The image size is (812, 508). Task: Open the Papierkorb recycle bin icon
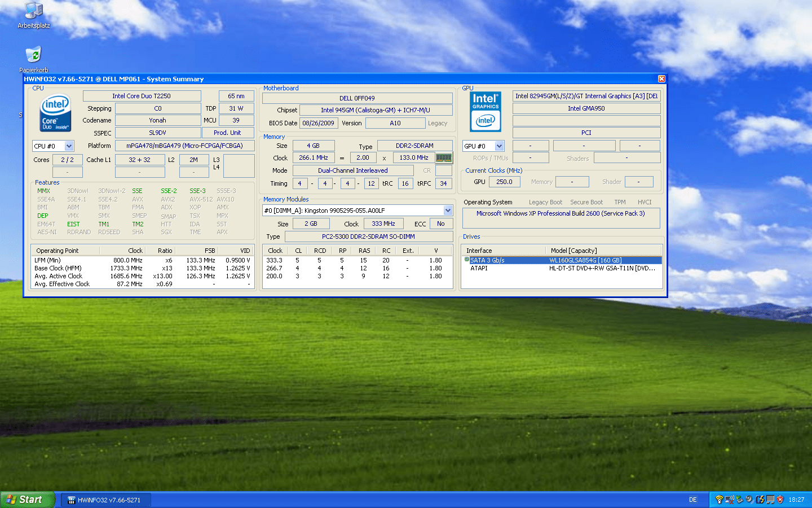pyautogui.click(x=34, y=59)
